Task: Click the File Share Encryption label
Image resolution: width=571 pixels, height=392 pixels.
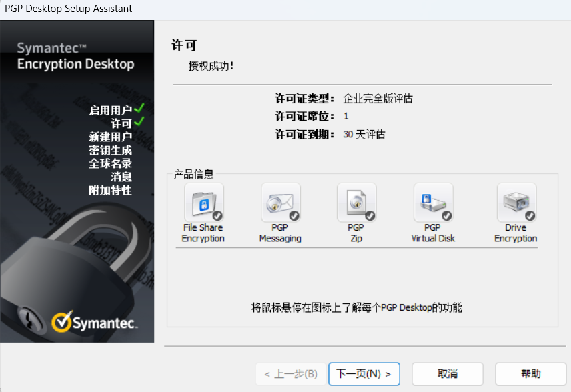Action: click(203, 233)
